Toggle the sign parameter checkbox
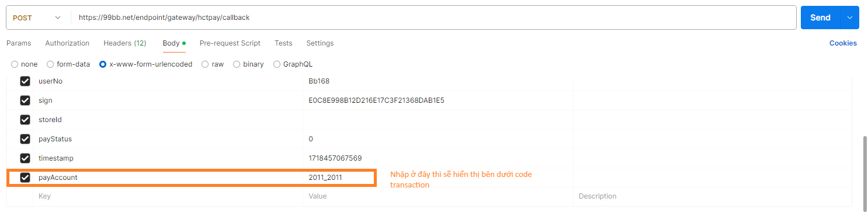 25,100
